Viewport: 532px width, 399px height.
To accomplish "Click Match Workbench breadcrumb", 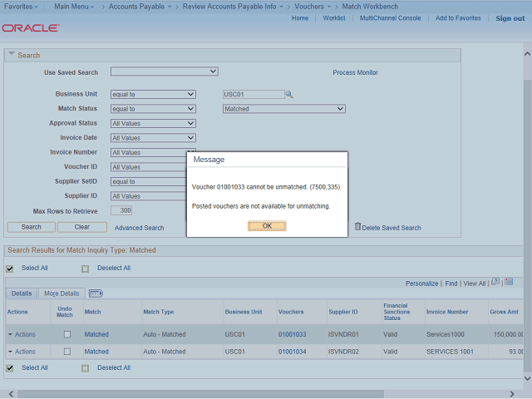I will point(370,7).
